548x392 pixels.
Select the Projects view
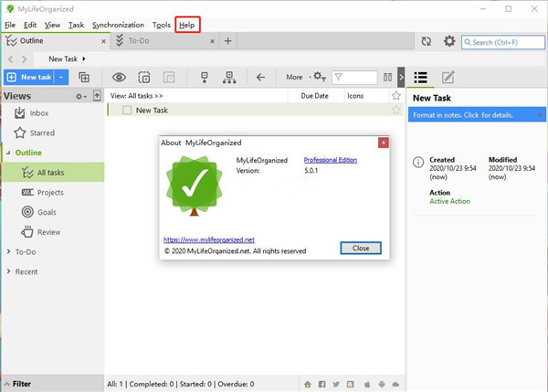point(50,192)
